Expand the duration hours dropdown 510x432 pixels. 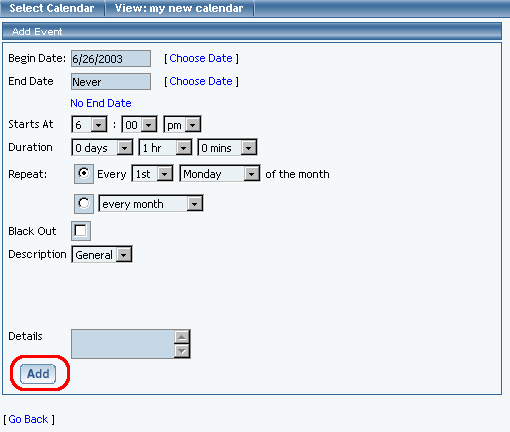[165, 147]
